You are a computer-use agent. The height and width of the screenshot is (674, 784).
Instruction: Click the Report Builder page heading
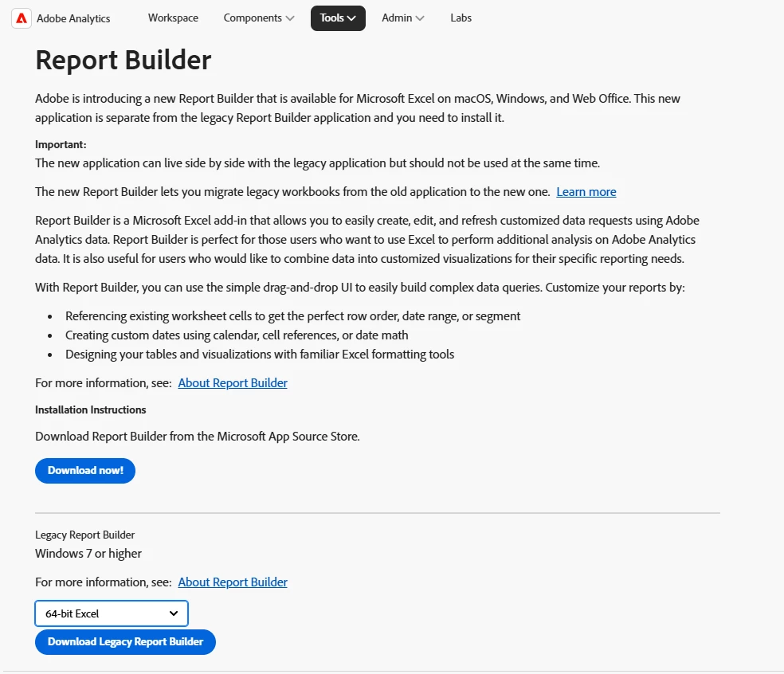coord(123,60)
